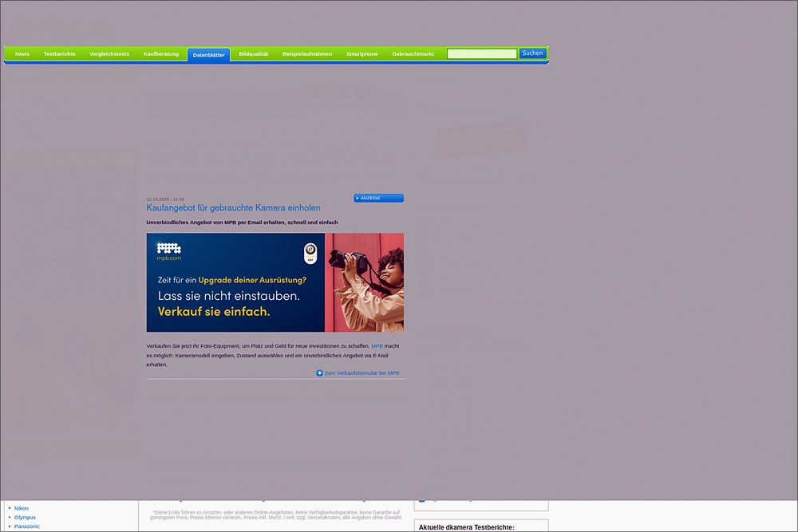
Task: Navigate to Beispielaufnahmen
Action: coord(307,54)
